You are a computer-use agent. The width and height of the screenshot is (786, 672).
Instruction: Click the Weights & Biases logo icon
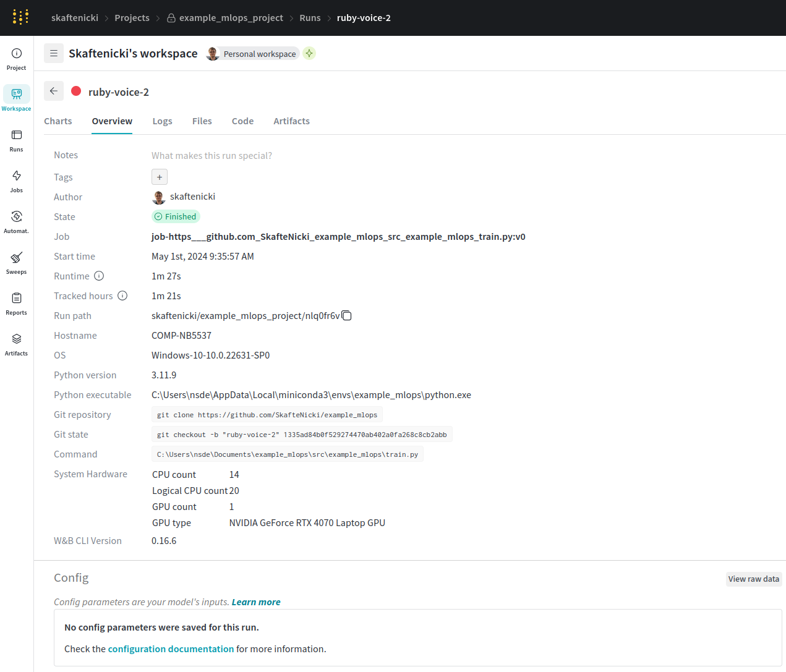pyautogui.click(x=20, y=17)
